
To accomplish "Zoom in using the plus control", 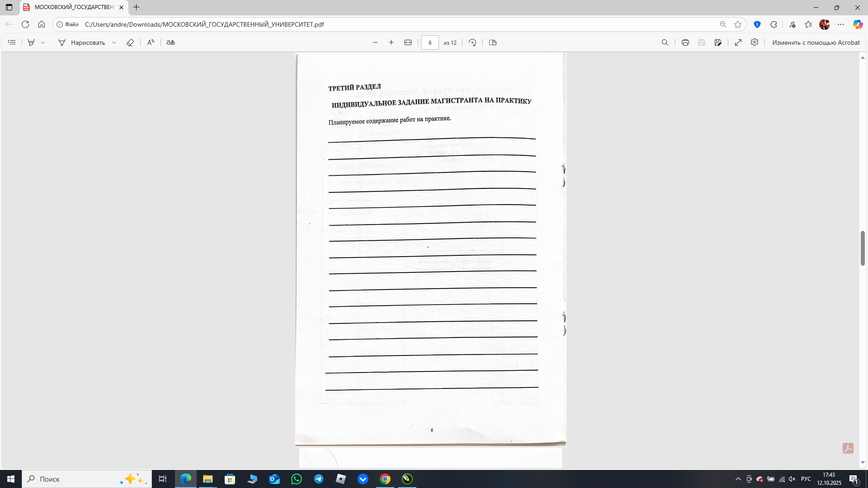I will pos(392,42).
